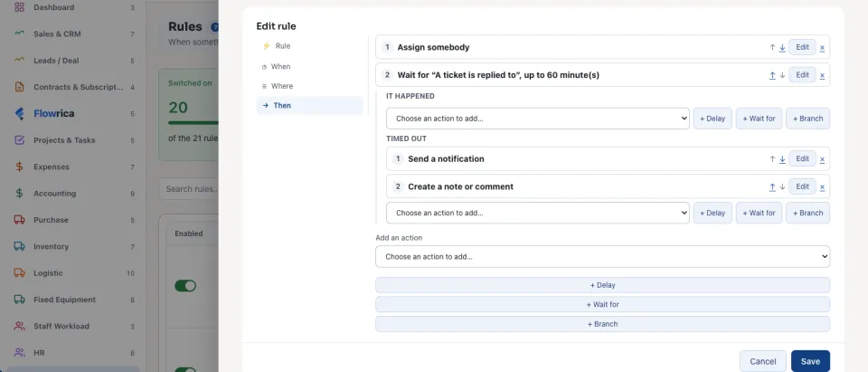Move Create a note or comment up

point(772,186)
